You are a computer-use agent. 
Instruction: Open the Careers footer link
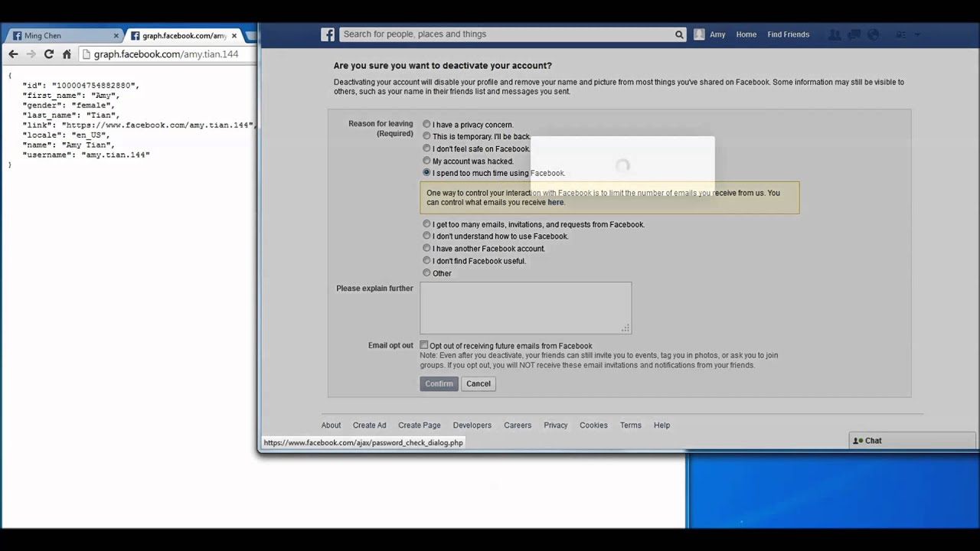[x=518, y=425]
